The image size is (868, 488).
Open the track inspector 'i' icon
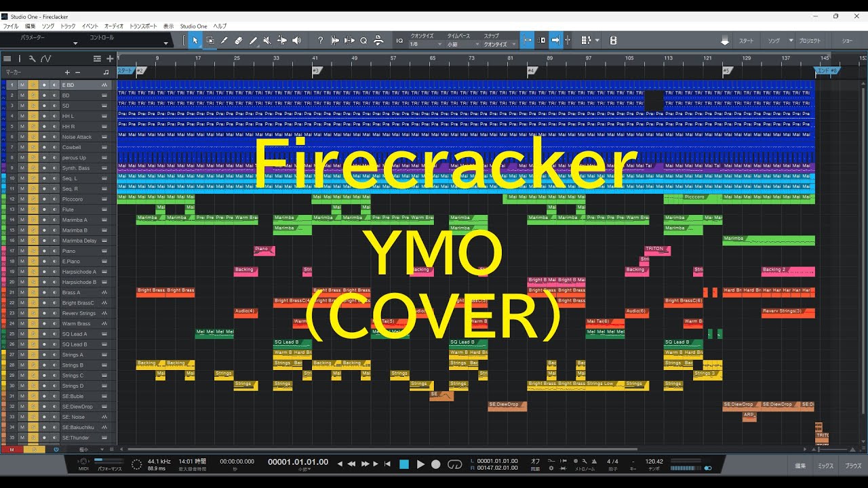click(x=20, y=59)
